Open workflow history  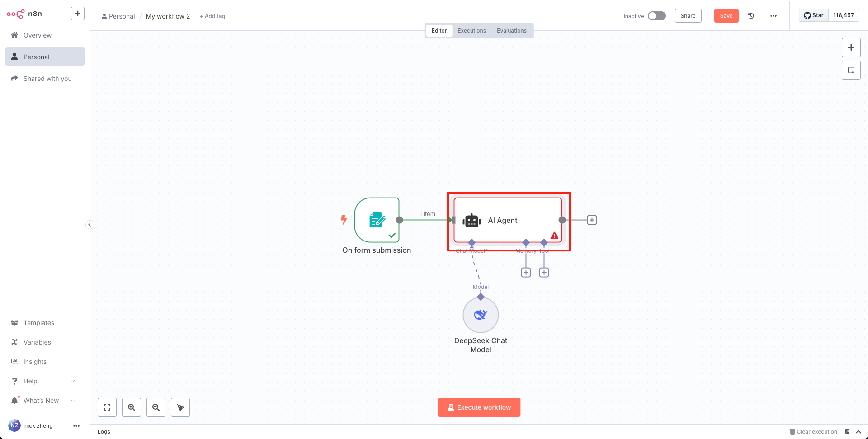[x=751, y=16]
